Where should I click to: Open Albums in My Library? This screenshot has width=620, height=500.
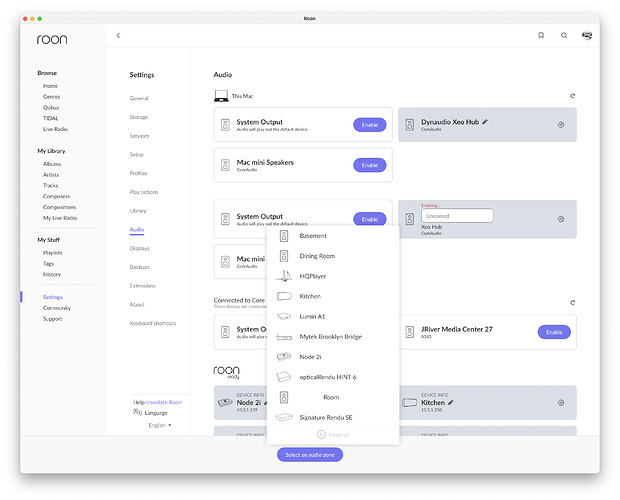52,164
